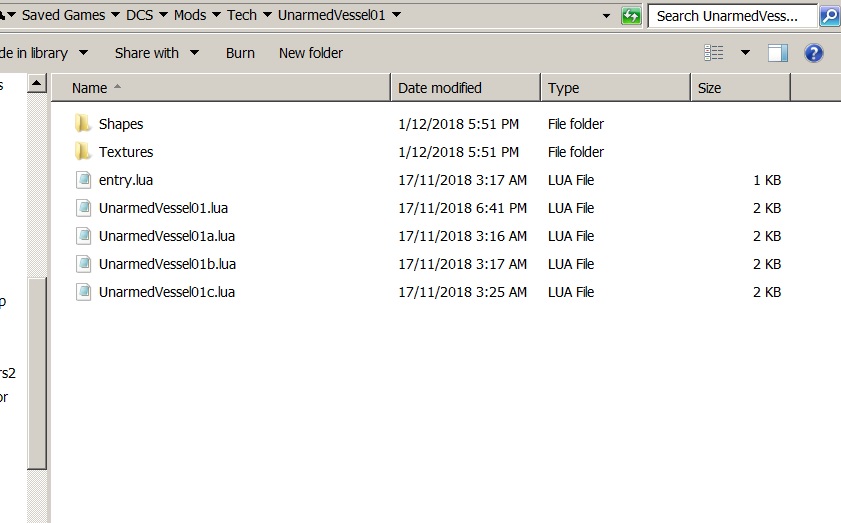Select the entry.lua file name
Screen dimensions: 841x523
[126, 180]
